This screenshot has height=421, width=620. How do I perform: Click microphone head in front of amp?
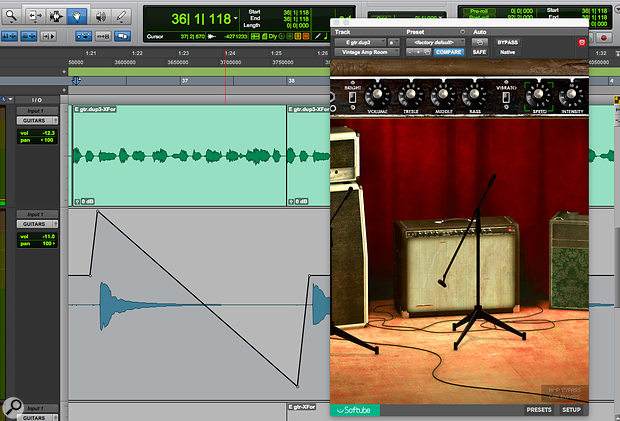(442, 282)
